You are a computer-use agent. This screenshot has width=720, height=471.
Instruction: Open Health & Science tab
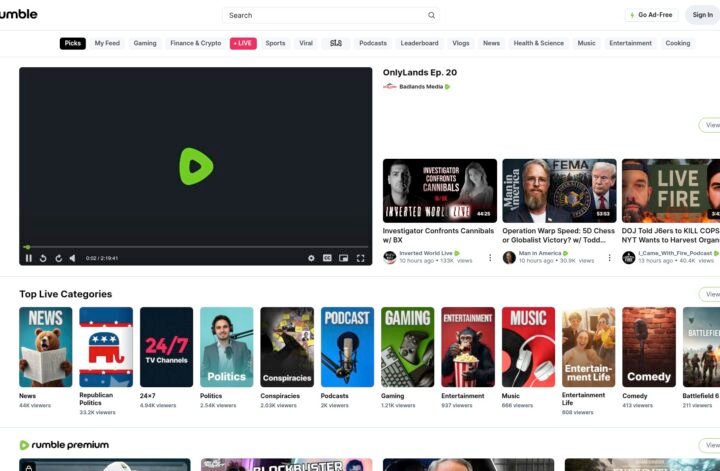click(539, 43)
